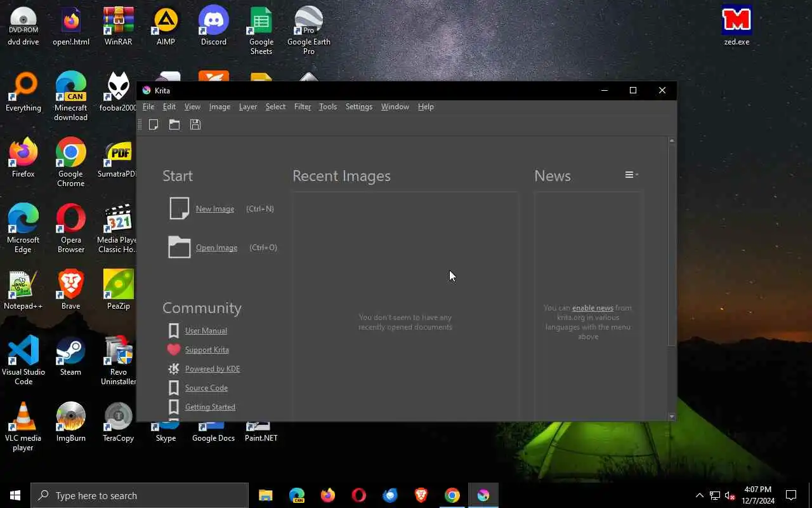This screenshot has height=508, width=812.
Task: Open the Getting Started link
Action: pos(210,407)
